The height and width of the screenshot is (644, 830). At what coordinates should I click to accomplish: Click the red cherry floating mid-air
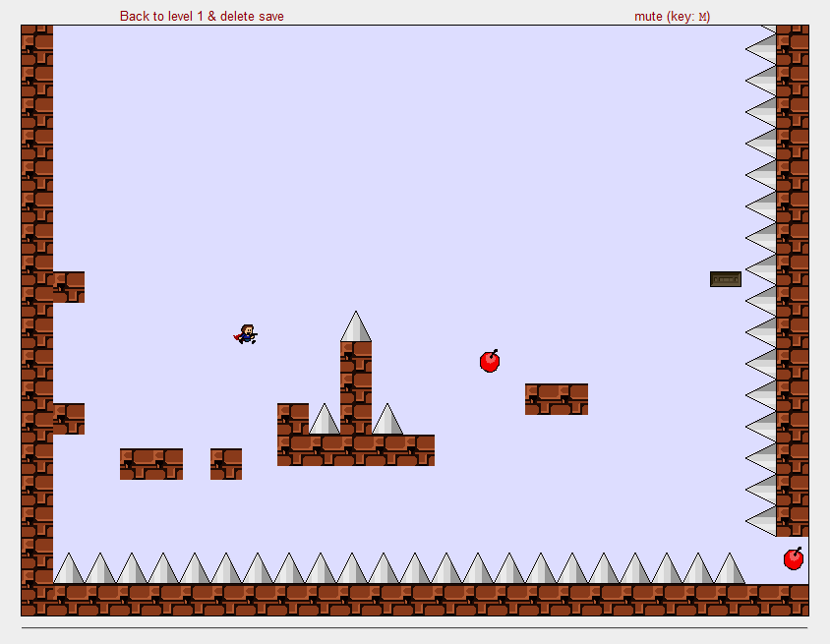click(490, 361)
